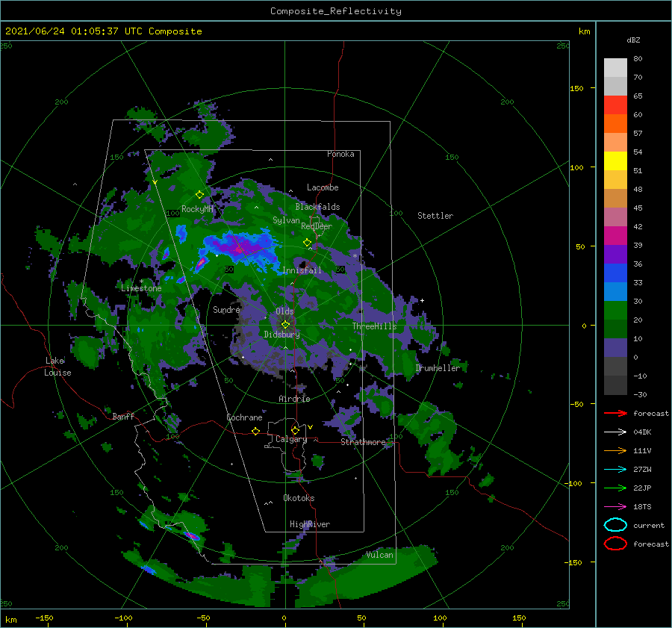Click the red swatch at 65 dBZ
Viewport: 672px width, 628px height.
615,105
